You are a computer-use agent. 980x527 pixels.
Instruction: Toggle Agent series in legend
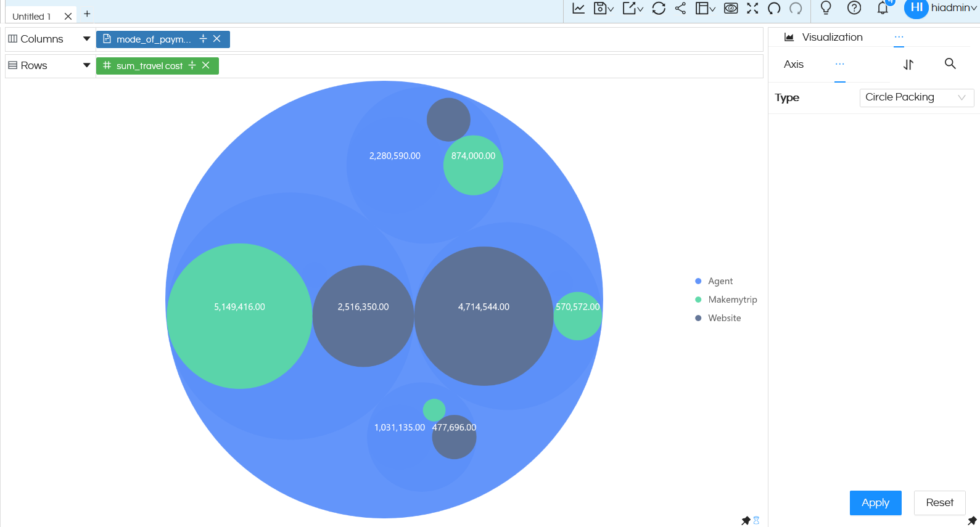[714, 281]
